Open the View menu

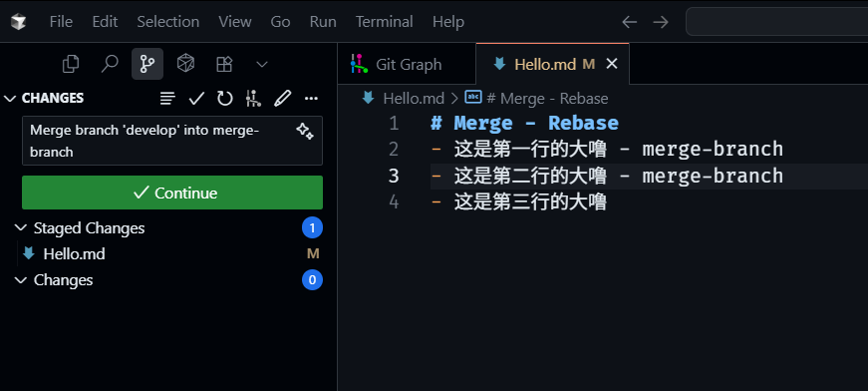tap(235, 22)
